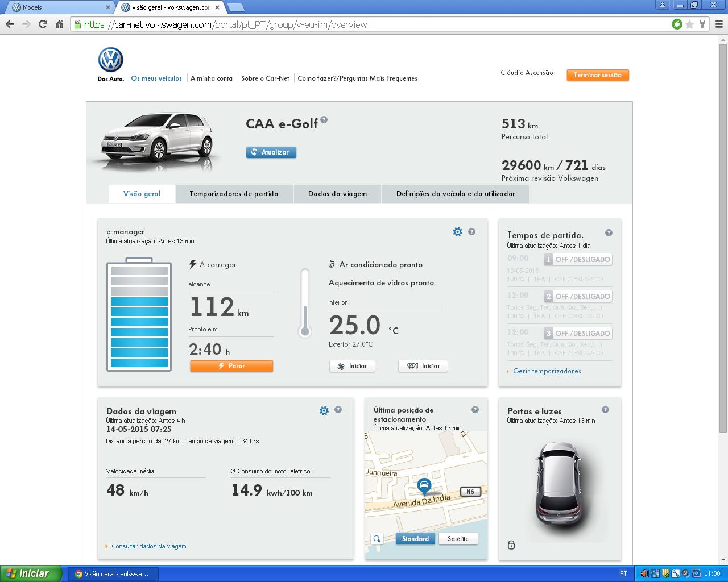The height and width of the screenshot is (582, 728).
Task: Open Dados da viagem help icon
Action: click(338, 410)
